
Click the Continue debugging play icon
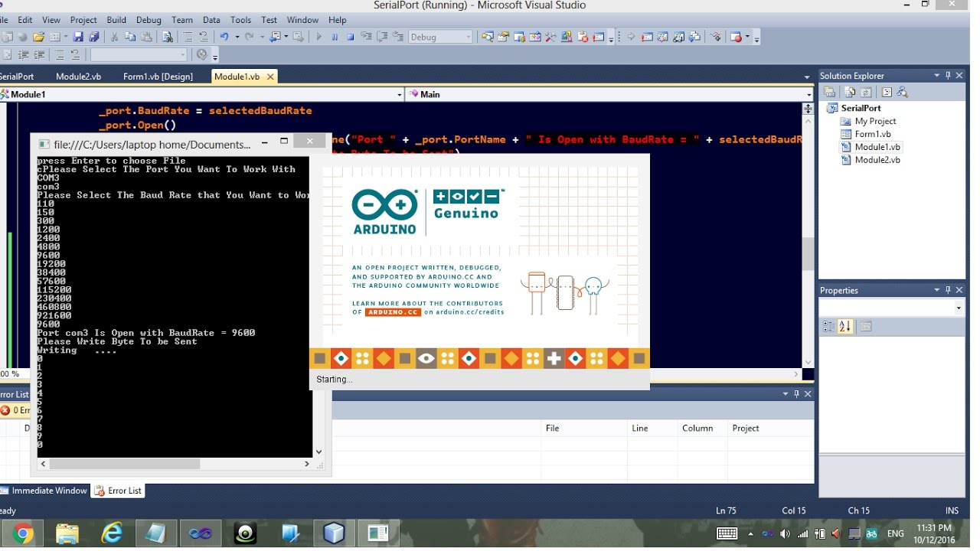pos(319,37)
